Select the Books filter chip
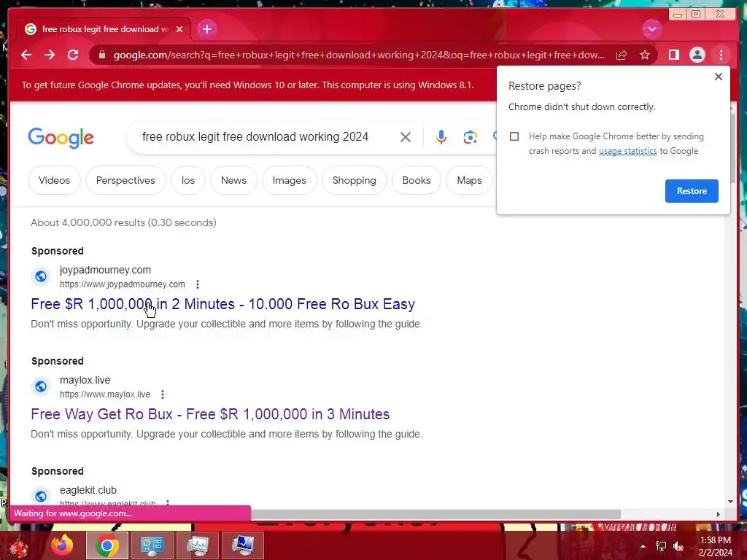The image size is (747, 560). pyautogui.click(x=417, y=181)
